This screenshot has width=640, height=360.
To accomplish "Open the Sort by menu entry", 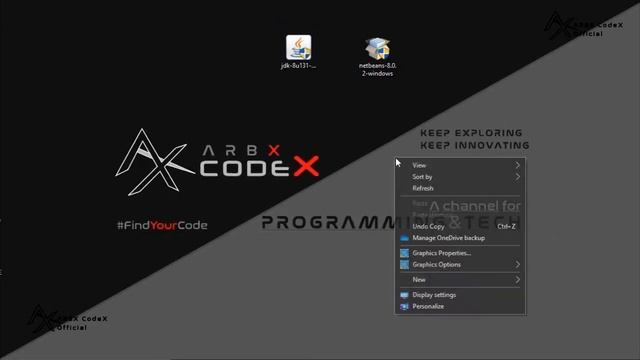I will coord(460,177).
